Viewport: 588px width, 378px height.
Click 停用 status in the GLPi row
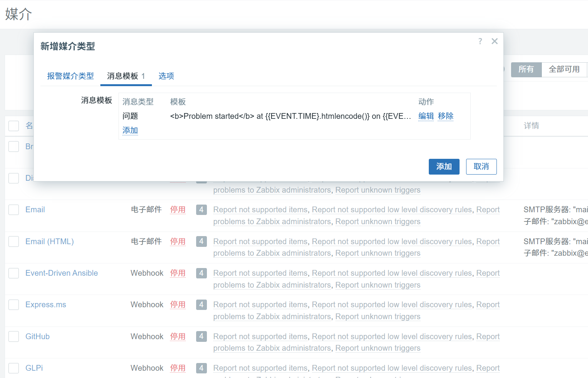[178, 368]
